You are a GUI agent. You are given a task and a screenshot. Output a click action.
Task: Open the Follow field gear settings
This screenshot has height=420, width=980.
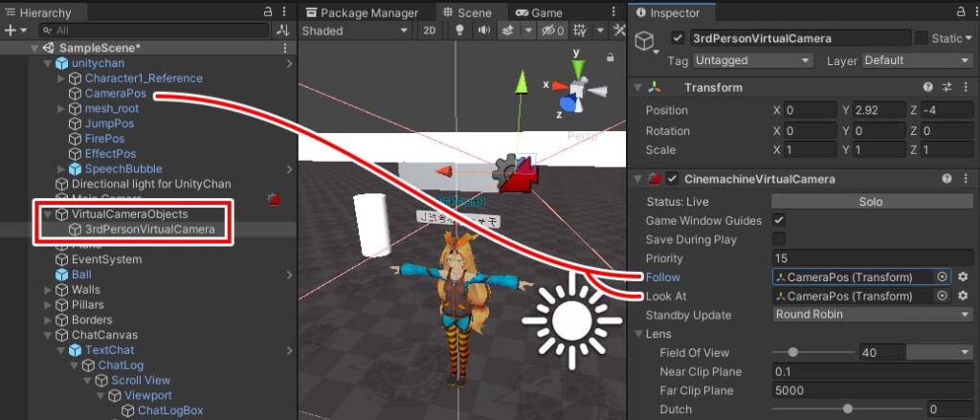coord(963,276)
